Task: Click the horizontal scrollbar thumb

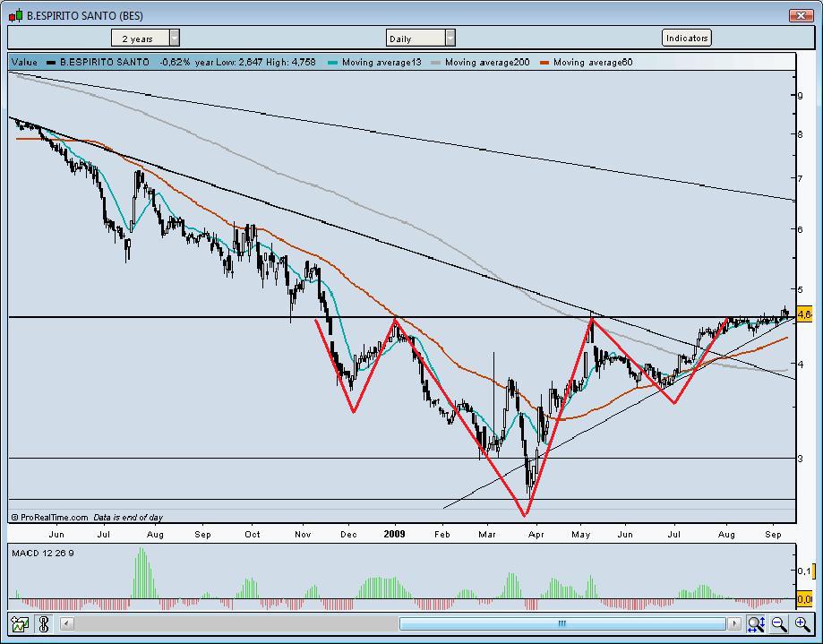Action: click(562, 623)
